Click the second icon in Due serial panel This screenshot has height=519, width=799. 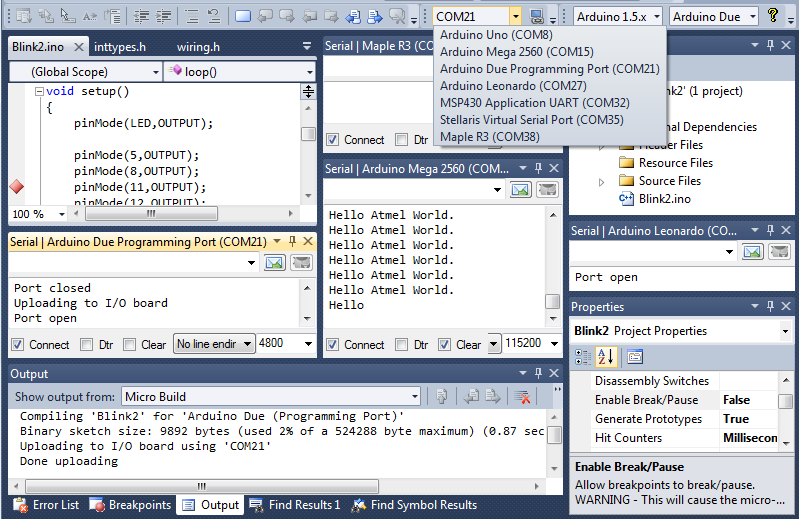pos(301,263)
